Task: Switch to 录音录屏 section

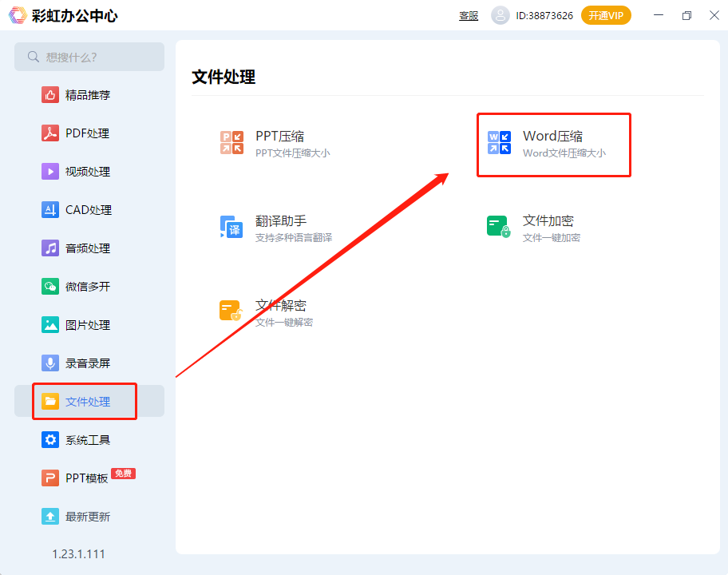Action: click(x=89, y=363)
